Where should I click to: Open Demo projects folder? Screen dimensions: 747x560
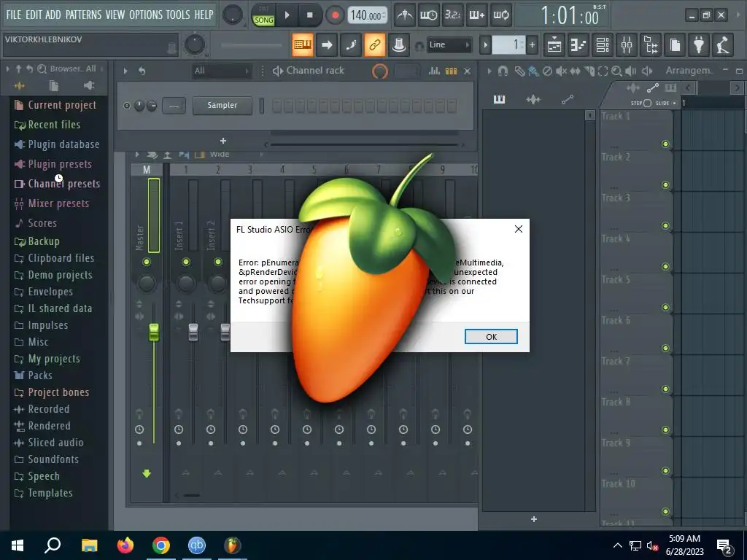53,275
